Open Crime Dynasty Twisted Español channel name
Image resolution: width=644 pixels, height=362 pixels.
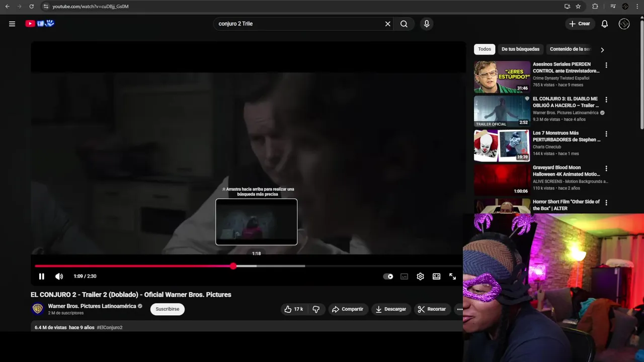point(561,78)
